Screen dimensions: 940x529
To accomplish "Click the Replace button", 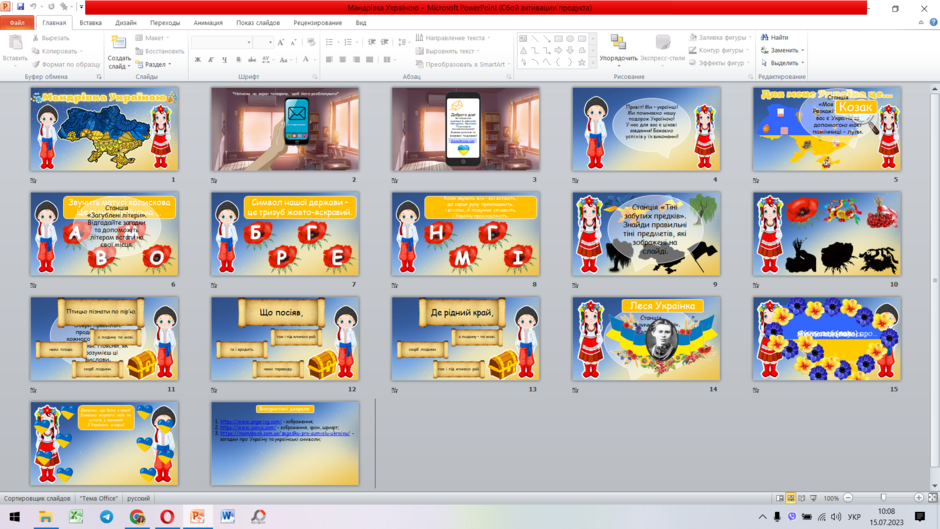I will pos(782,50).
